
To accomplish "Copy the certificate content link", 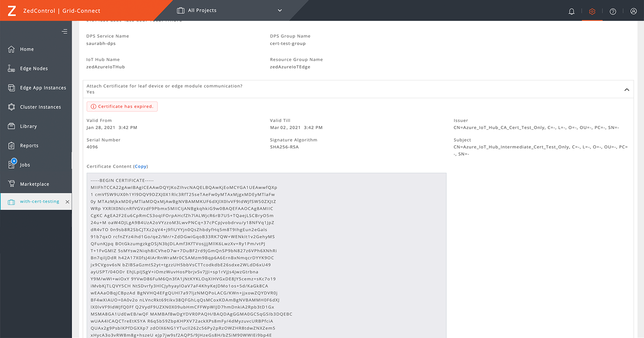I will pyautogui.click(x=140, y=166).
